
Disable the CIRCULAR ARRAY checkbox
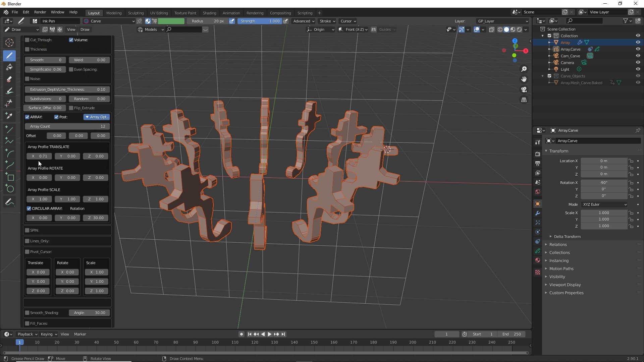pos(29,208)
